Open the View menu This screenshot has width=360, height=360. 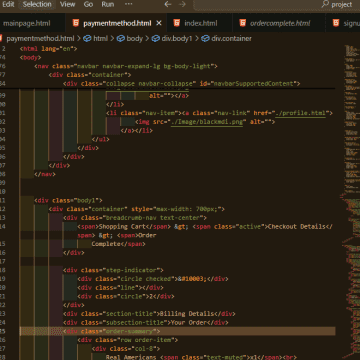coord(68,4)
